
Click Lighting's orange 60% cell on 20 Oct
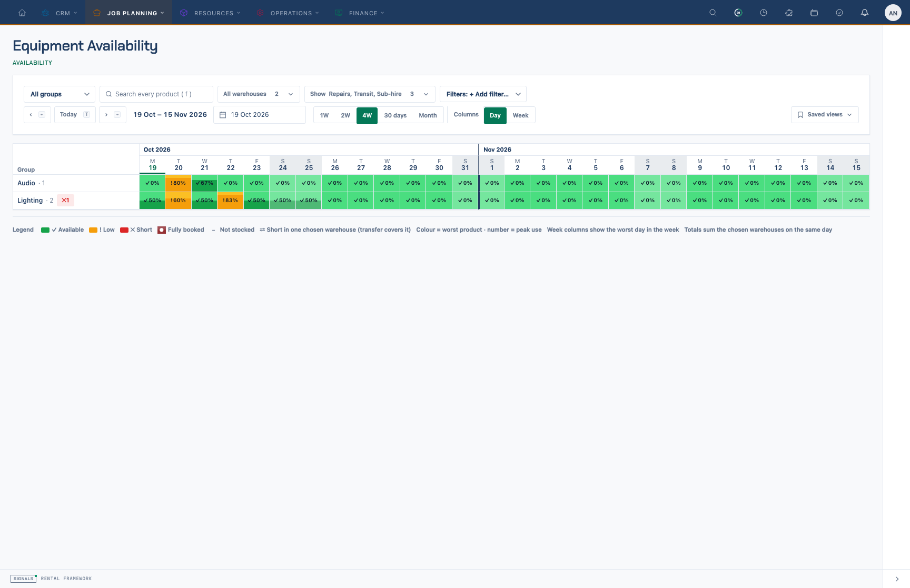(x=179, y=201)
